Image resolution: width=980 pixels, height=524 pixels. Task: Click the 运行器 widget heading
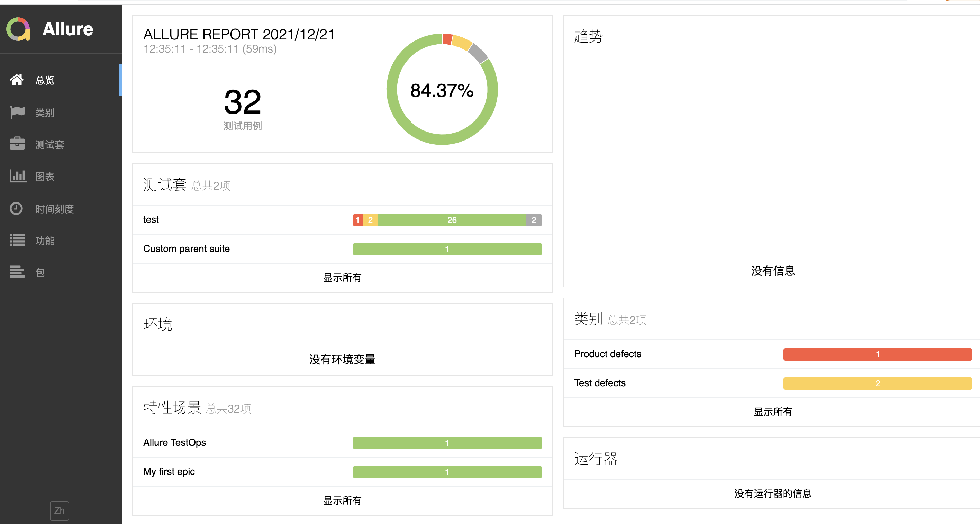(x=596, y=459)
